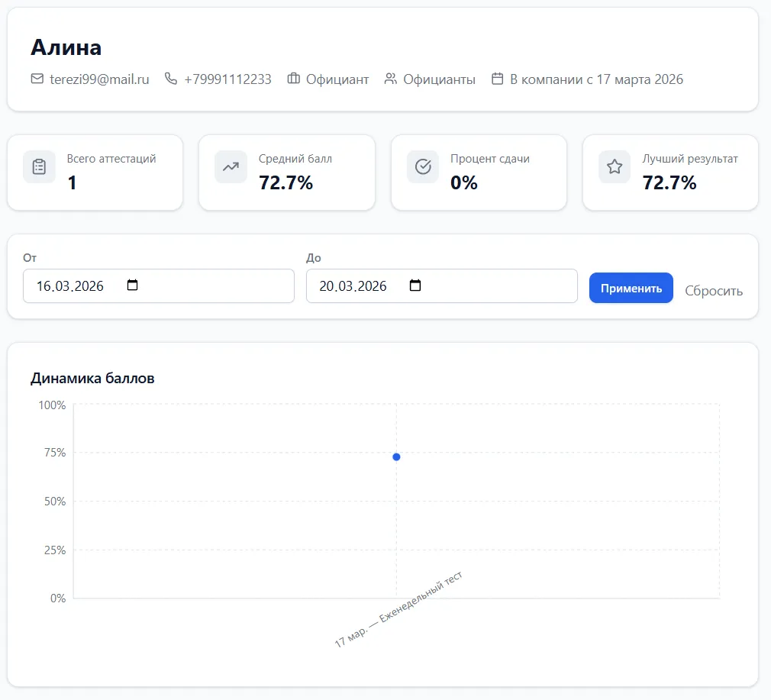Click the Процент сдачи value 0%
The image size is (771, 700).
(463, 183)
